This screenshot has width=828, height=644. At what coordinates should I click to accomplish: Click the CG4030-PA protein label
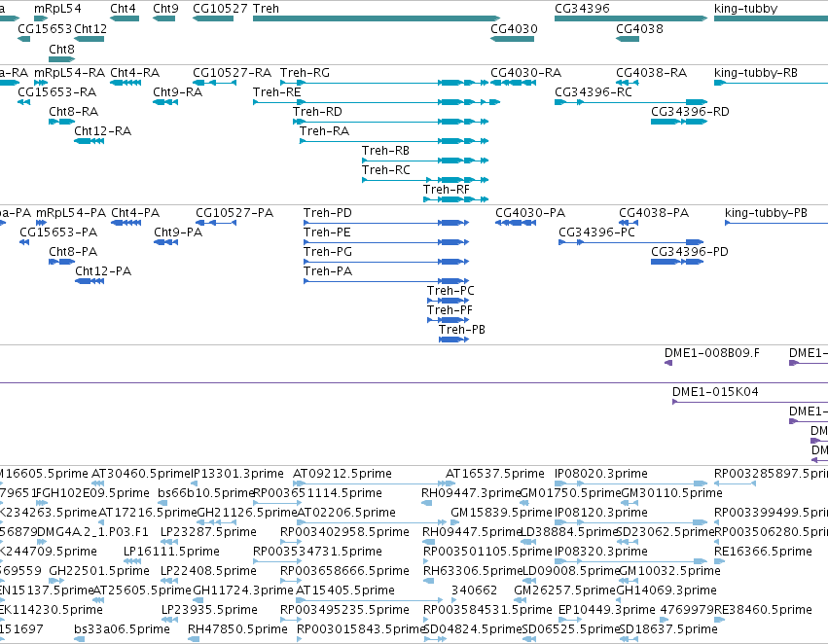pos(530,213)
